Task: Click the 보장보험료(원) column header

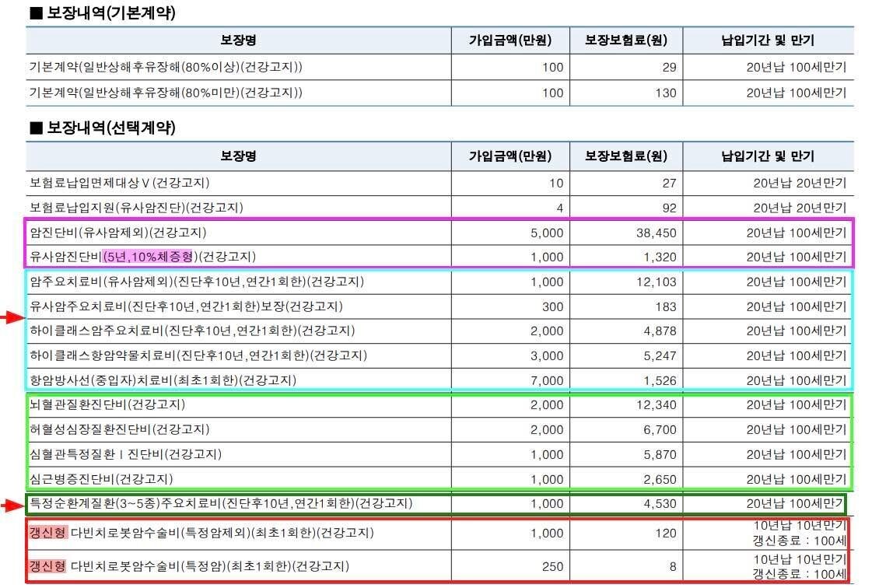Action: click(625, 156)
